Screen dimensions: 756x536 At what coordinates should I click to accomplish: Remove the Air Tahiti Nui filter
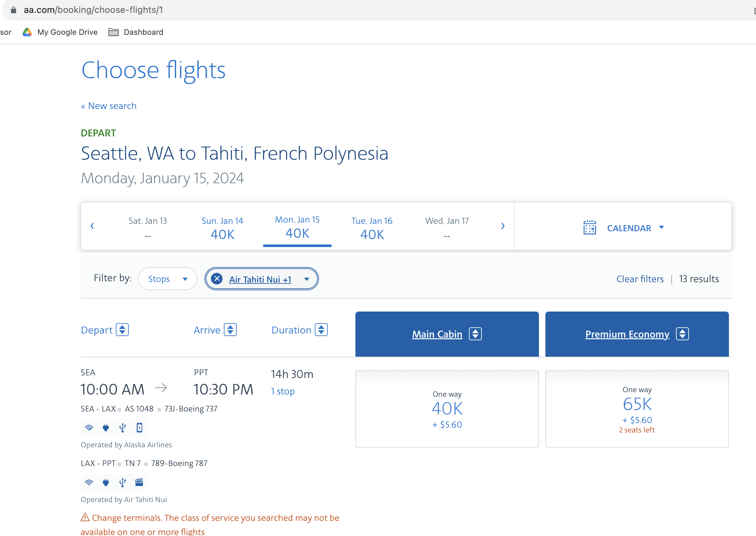click(217, 279)
